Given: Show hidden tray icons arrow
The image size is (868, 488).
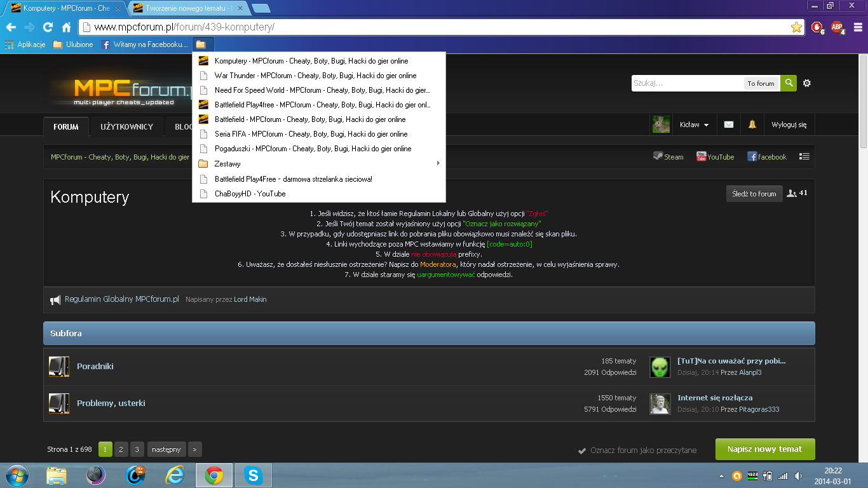Looking at the screenshot, I should 721,475.
